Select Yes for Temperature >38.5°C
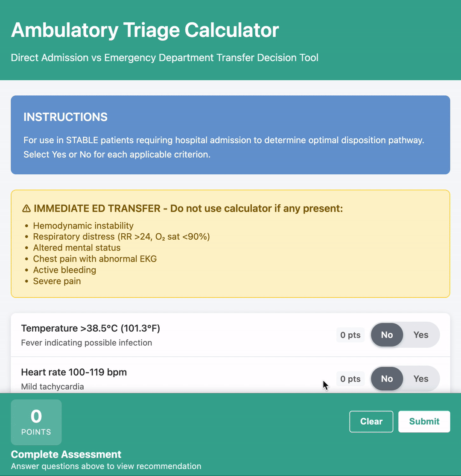The height and width of the screenshot is (476, 461). (x=421, y=335)
